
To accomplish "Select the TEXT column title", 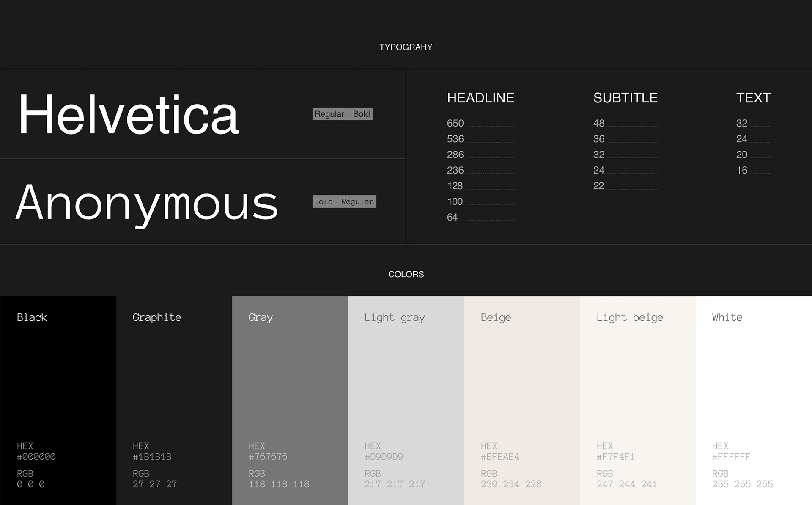I will [753, 98].
